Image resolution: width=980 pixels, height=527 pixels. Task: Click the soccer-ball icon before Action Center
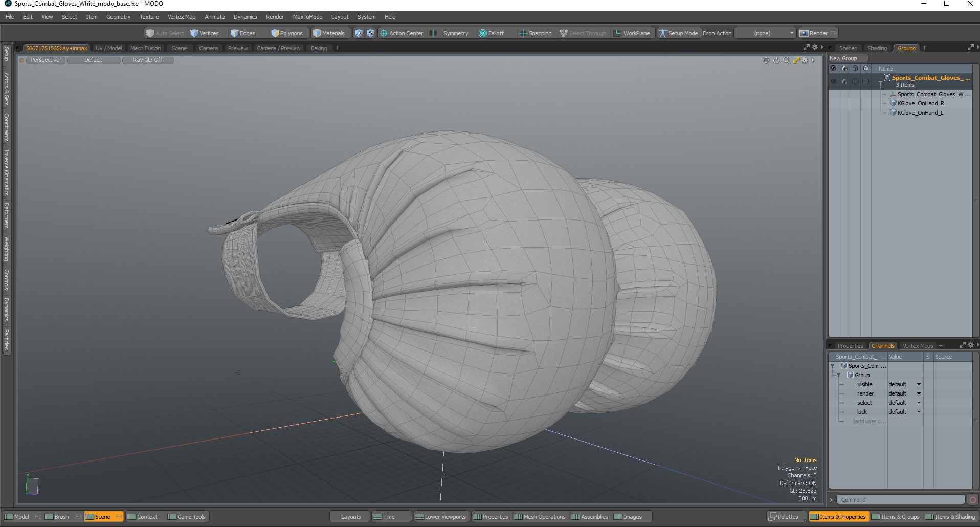370,33
